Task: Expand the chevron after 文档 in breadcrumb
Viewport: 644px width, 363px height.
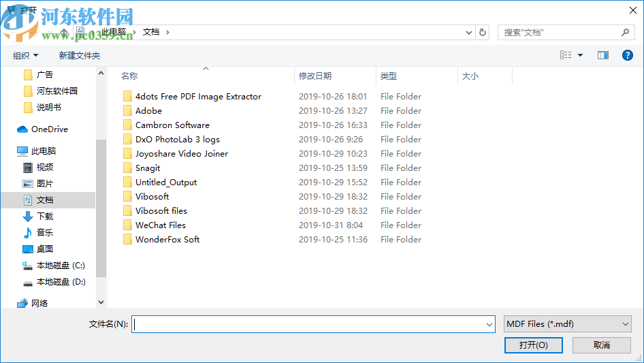Action: point(167,32)
